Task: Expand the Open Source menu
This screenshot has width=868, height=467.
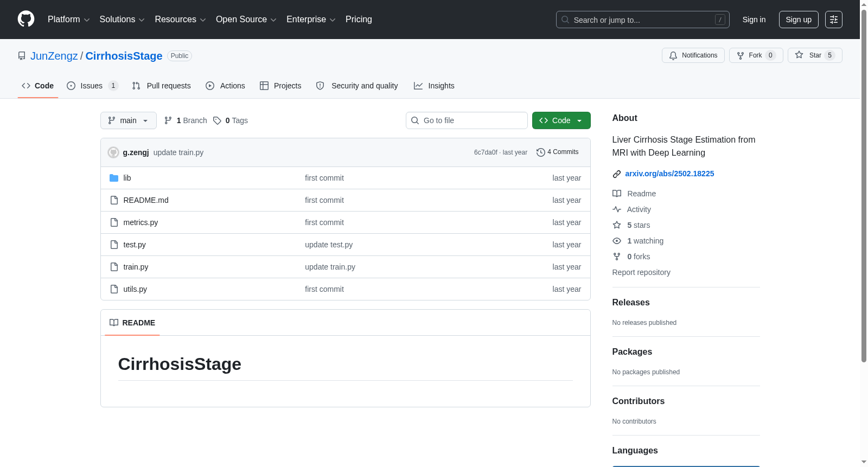Action: [246, 20]
